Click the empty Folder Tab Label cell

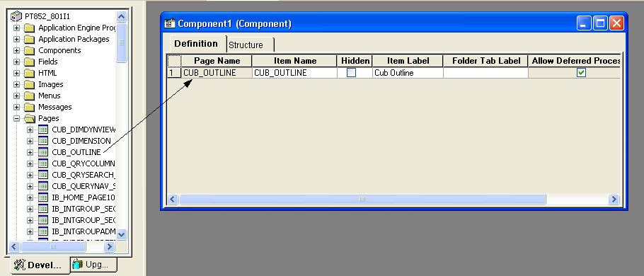point(486,73)
